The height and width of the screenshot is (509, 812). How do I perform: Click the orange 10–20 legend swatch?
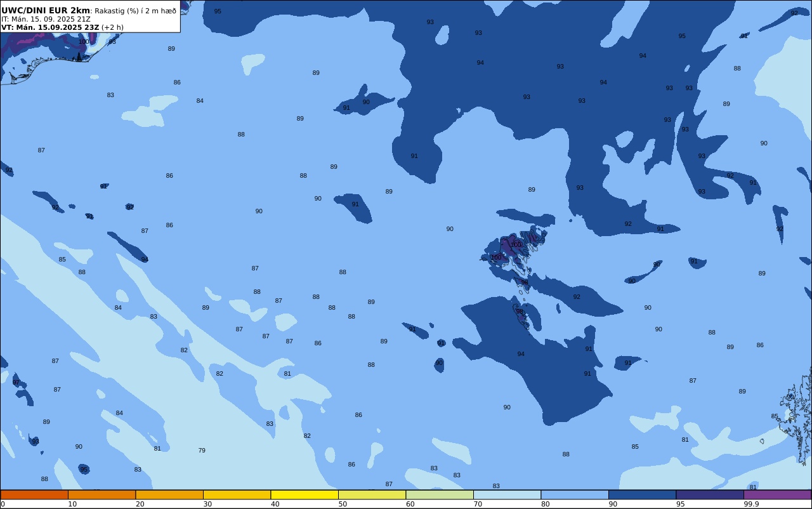point(101,494)
